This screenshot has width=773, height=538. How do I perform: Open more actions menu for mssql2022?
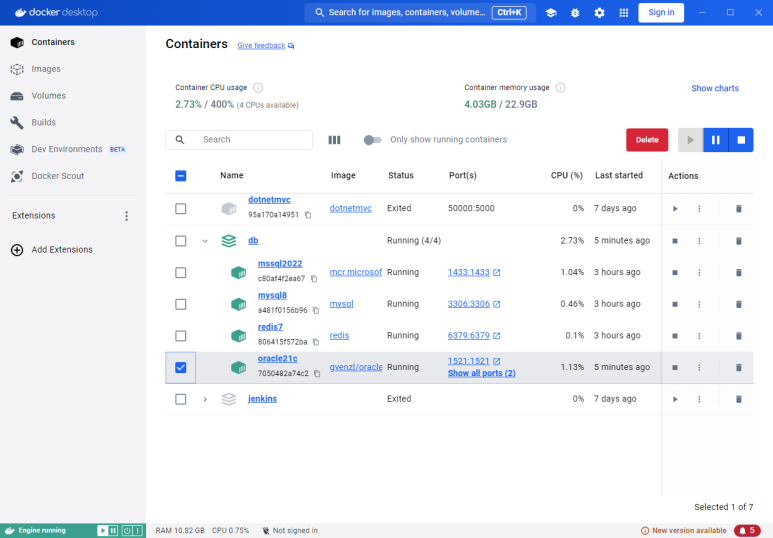[x=699, y=272]
